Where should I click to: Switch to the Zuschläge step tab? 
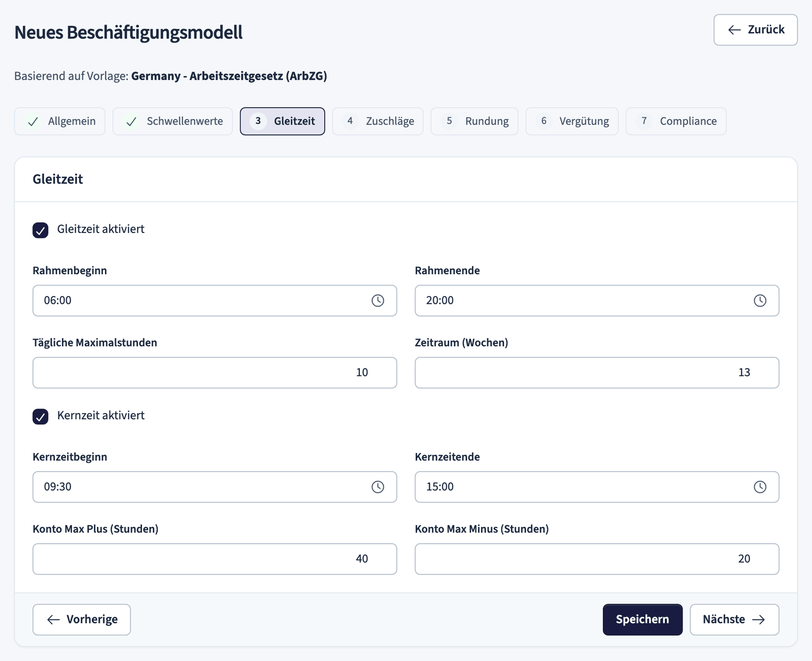coord(378,121)
